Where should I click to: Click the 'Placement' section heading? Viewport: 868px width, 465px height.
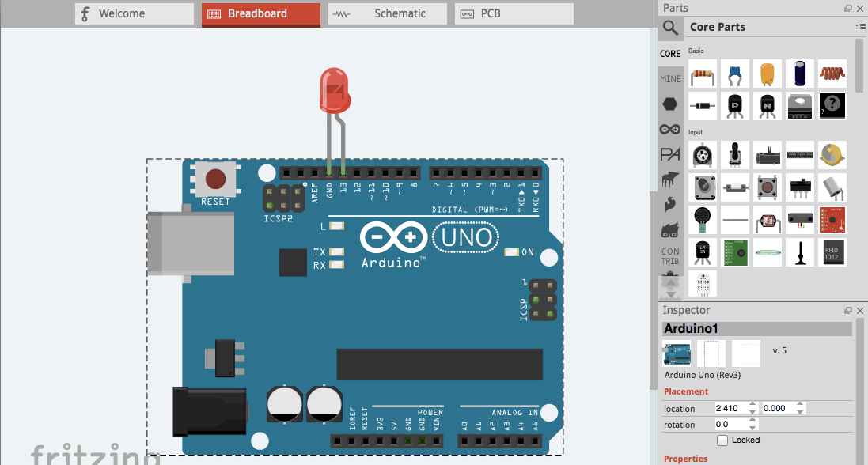[x=686, y=391]
